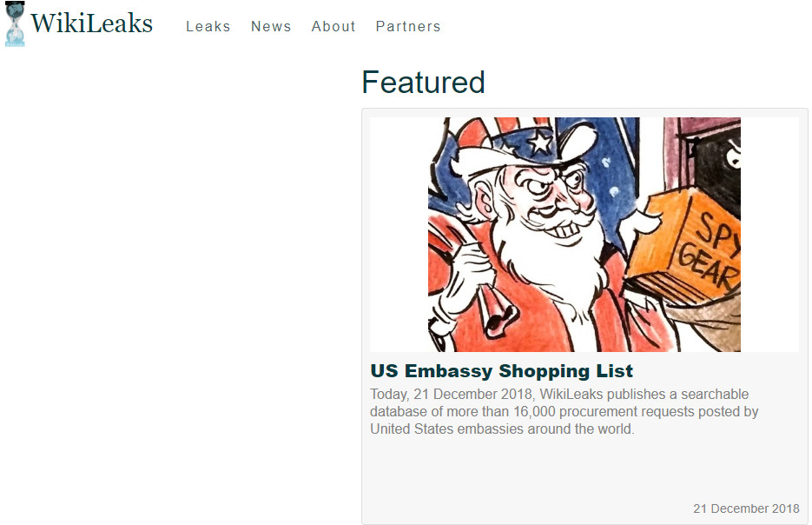
Task: Open the Leaks menu item
Action: click(208, 26)
